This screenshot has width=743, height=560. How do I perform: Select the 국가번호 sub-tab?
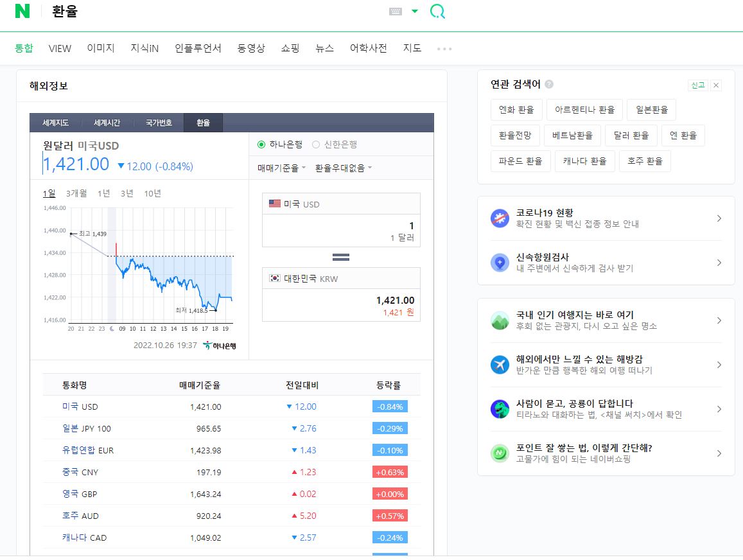pyautogui.click(x=159, y=123)
